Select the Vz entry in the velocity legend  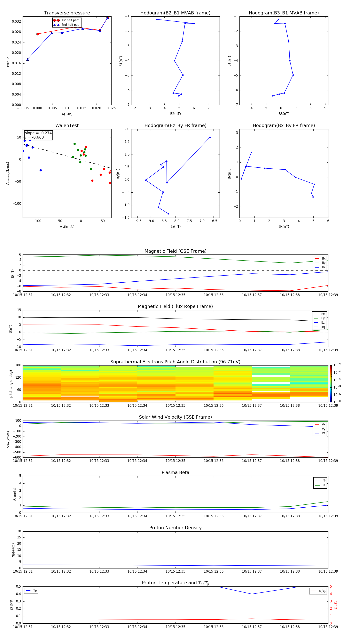pos(320,433)
